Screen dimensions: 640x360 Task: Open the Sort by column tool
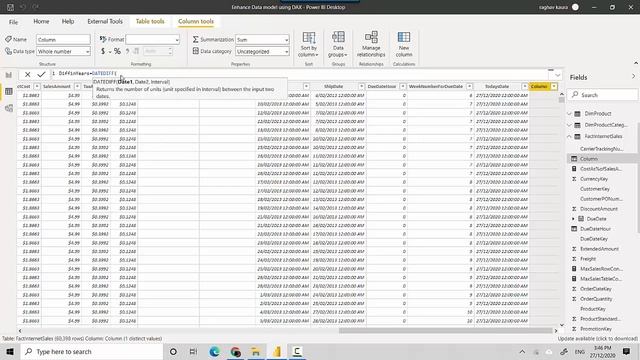(x=309, y=44)
